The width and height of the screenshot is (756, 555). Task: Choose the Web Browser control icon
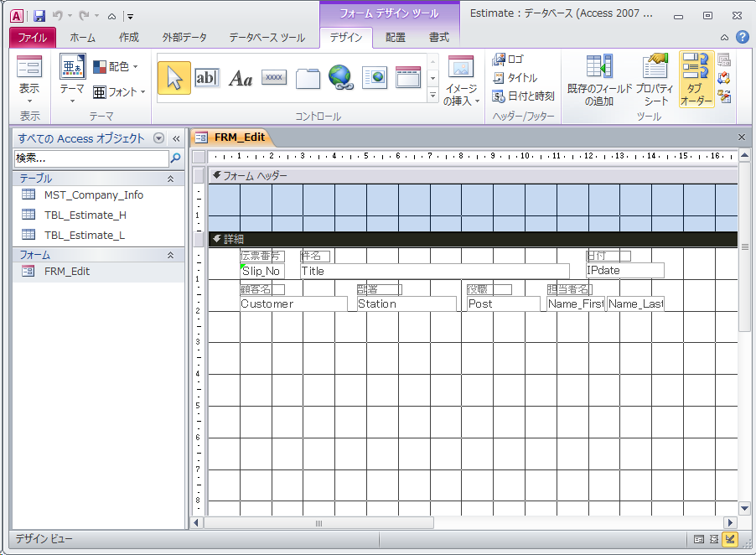tap(375, 78)
